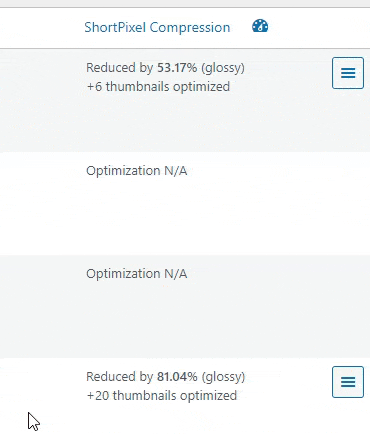Image resolution: width=370 pixels, height=434 pixels.
Task: Click the '+20 thumbnails optimized' line
Action: pyautogui.click(x=162, y=396)
